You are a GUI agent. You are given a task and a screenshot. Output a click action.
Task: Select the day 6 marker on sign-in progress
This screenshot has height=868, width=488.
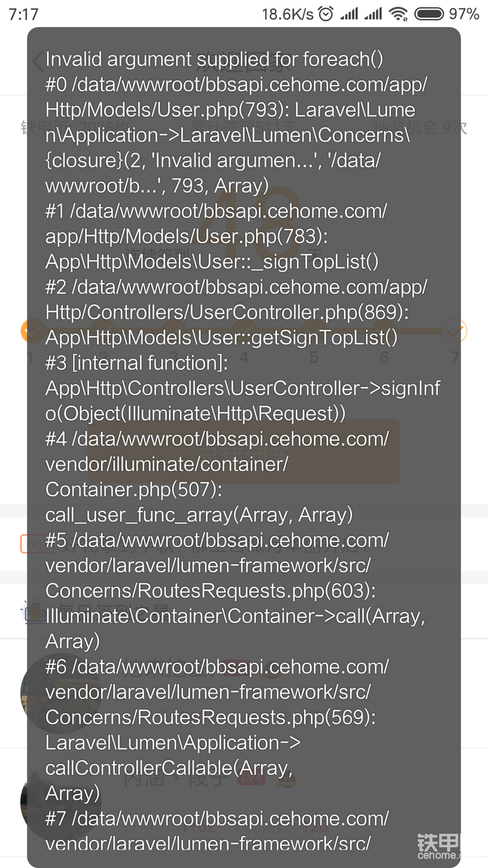(x=384, y=356)
